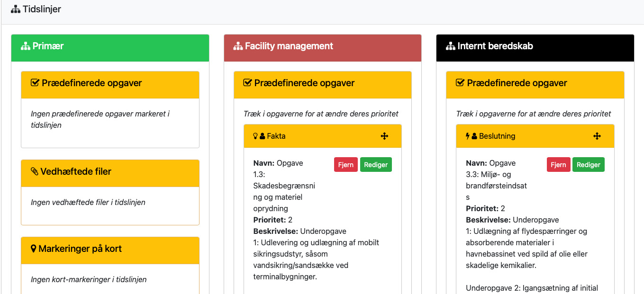The width and height of the screenshot is (644, 294).
Task: Select the Internt beredskab timeline header
Action: pyautogui.click(x=535, y=48)
